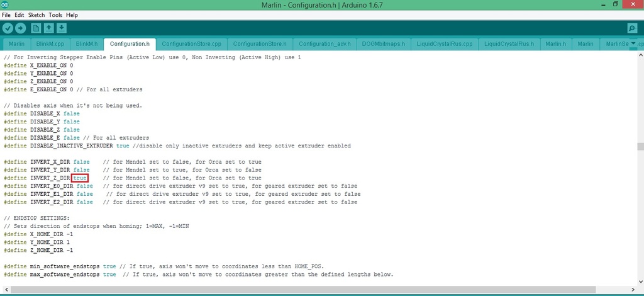Viewport: 644px width, 296px height.
Task: Click the Arduino logo in title bar
Action: [x=6, y=5]
